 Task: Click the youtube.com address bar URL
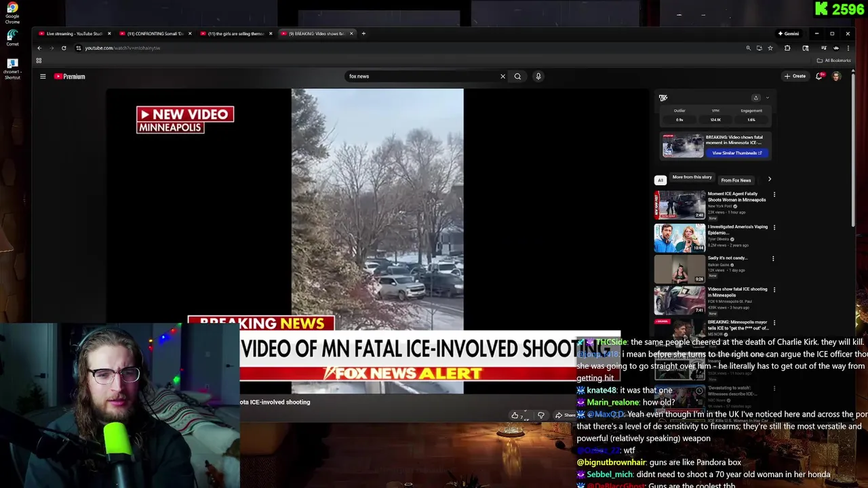point(123,48)
